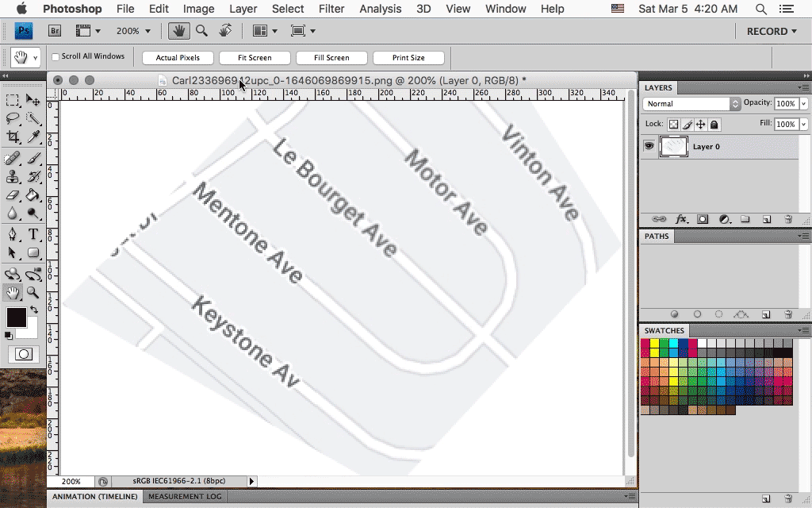Select the Spot Healing Brush tool
Image resolution: width=812 pixels, height=508 pixels.
coord(13,158)
